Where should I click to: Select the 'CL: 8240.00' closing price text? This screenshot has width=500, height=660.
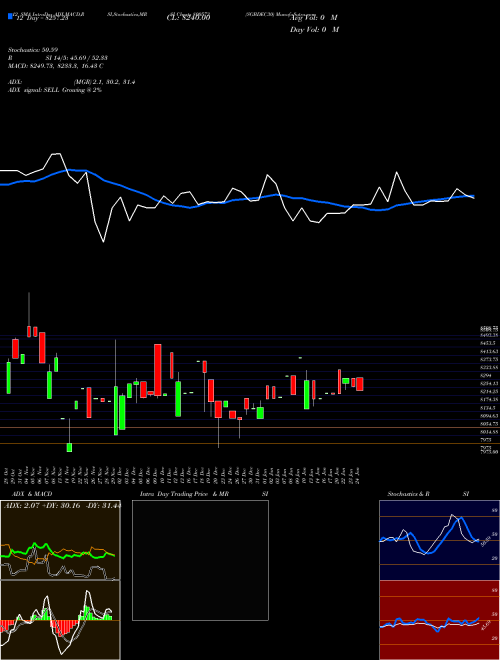pyautogui.click(x=188, y=18)
